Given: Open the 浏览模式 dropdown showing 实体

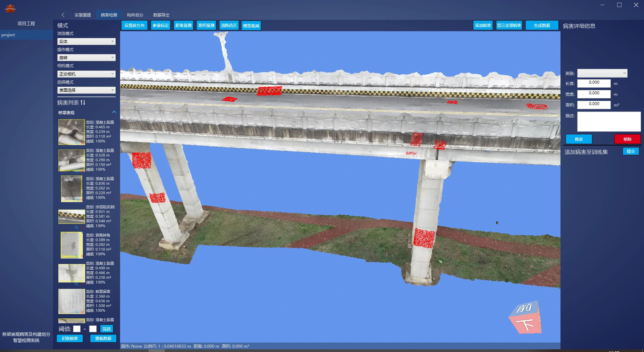Looking at the screenshot, I should [x=86, y=42].
